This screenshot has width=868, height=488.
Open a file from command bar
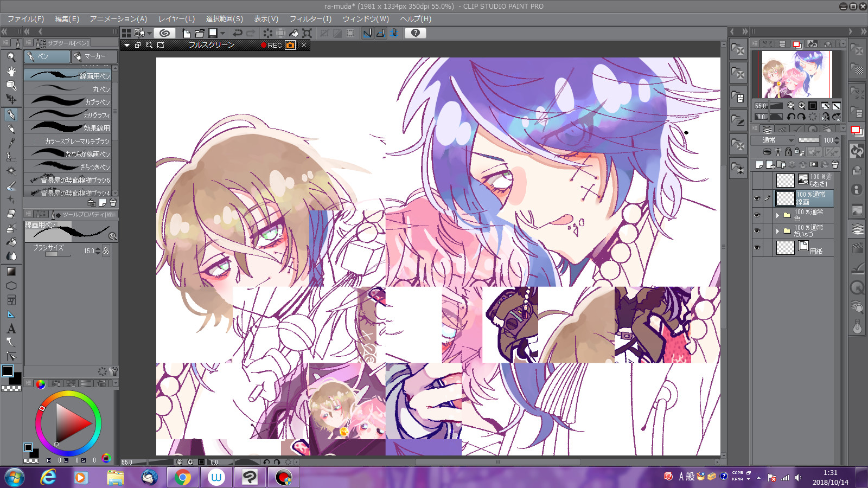199,33
